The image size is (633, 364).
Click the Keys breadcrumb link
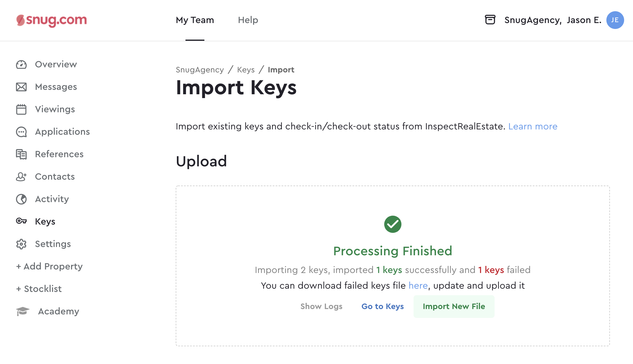pos(246,70)
